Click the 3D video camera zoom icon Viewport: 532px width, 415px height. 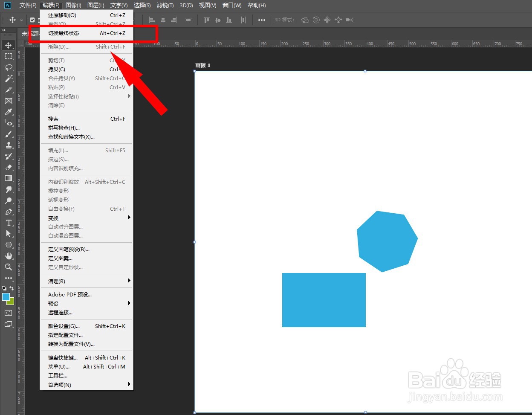coord(350,20)
